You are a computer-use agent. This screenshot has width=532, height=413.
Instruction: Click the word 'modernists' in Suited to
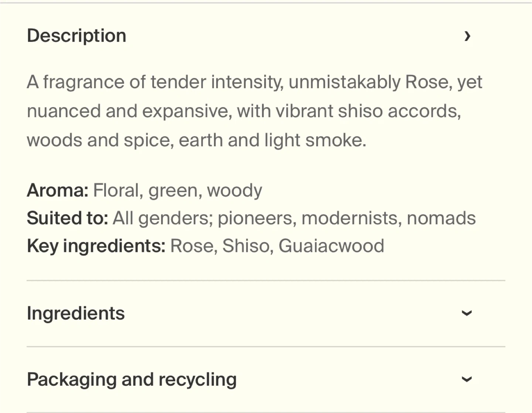(351, 218)
